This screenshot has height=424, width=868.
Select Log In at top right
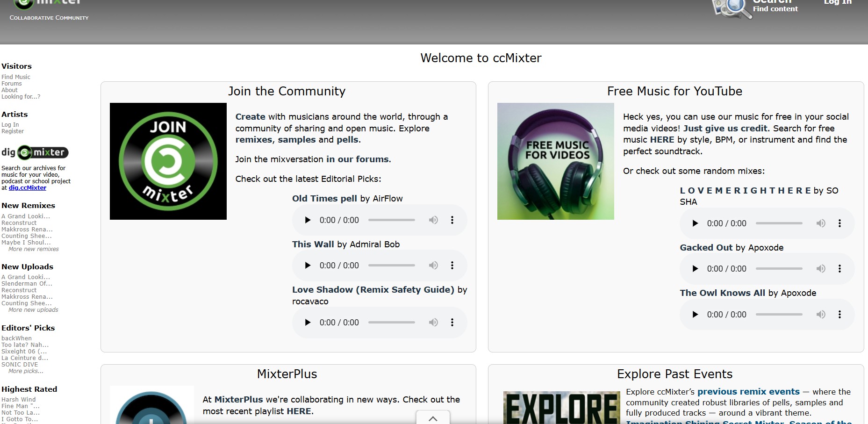tap(837, 2)
